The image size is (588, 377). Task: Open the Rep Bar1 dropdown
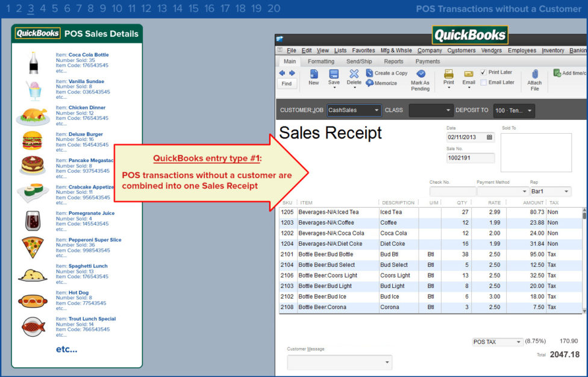(x=566, y=192)
